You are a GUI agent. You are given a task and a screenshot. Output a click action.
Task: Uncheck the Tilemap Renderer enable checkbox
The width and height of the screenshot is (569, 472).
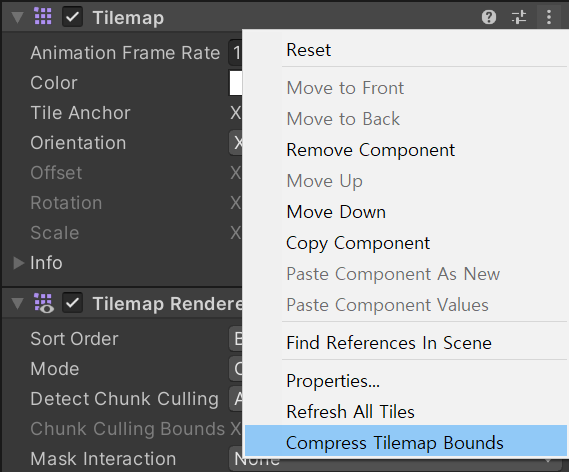click(x=72, y=303)
